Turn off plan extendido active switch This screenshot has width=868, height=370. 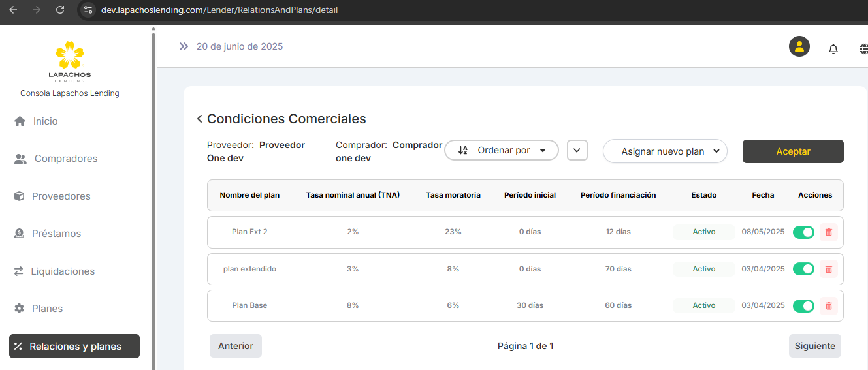(803, 269)
